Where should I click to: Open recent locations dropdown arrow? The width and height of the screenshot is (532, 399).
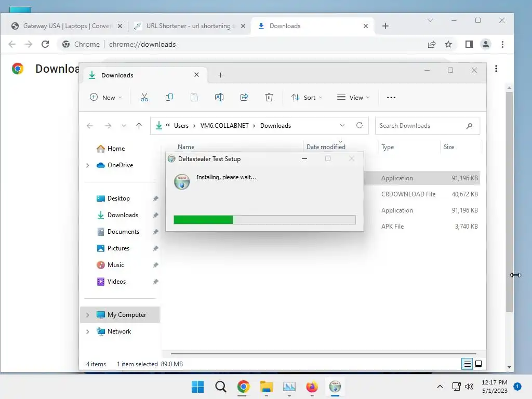(124, 126)
